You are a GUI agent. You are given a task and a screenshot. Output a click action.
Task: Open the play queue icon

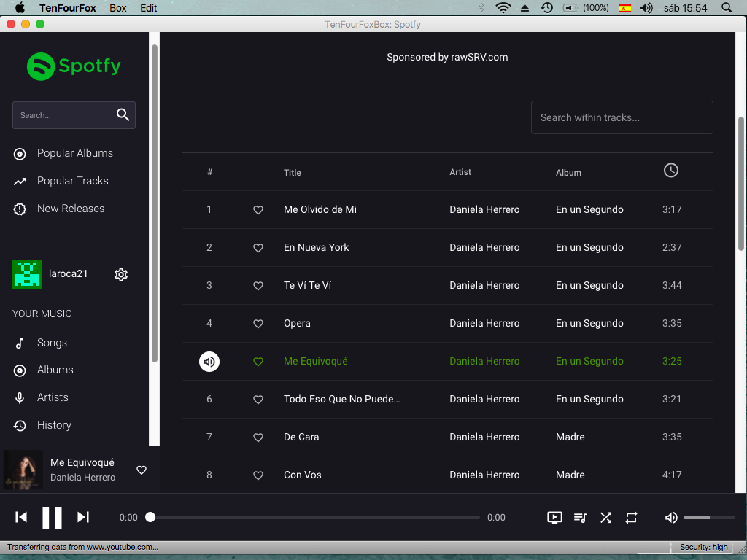(x=580, y=518)
